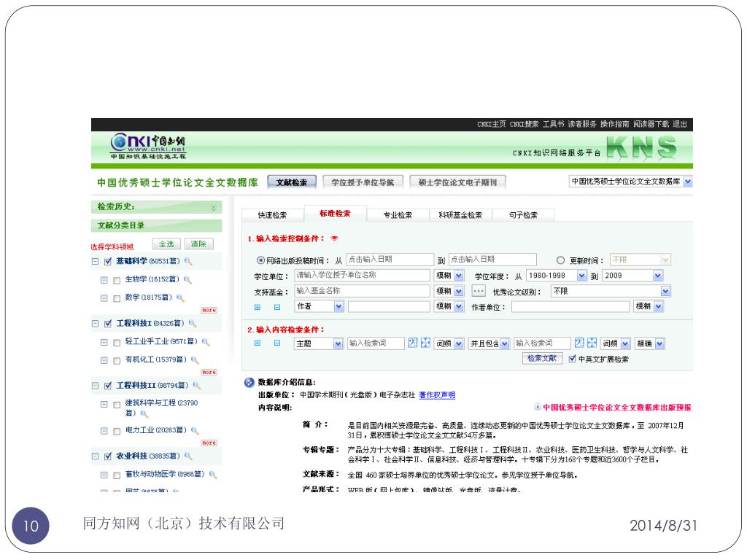The width and height of the screenshot is (747, 560).
Task: Remove author condition row with minus icon
Action: (x=277, y=307)
